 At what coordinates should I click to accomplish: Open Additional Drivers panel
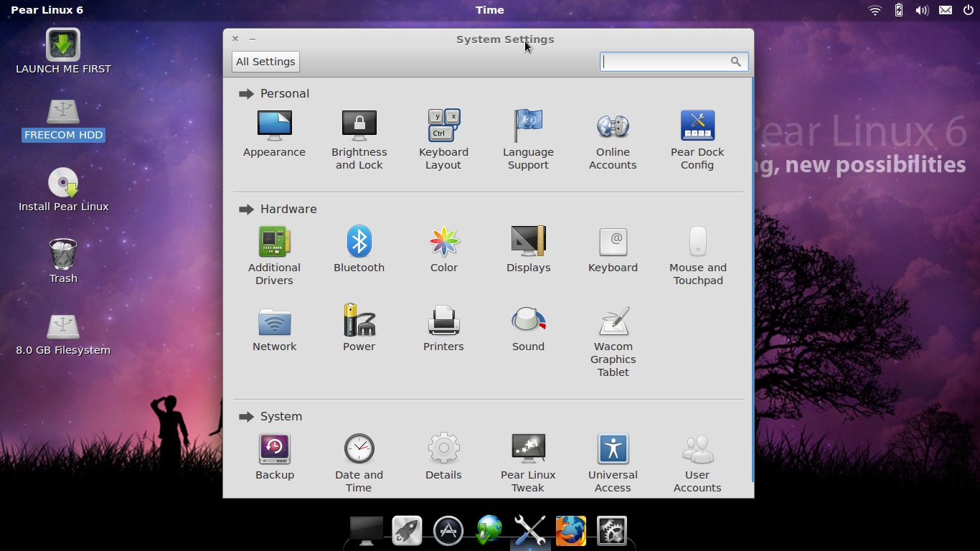pos(274,255)
